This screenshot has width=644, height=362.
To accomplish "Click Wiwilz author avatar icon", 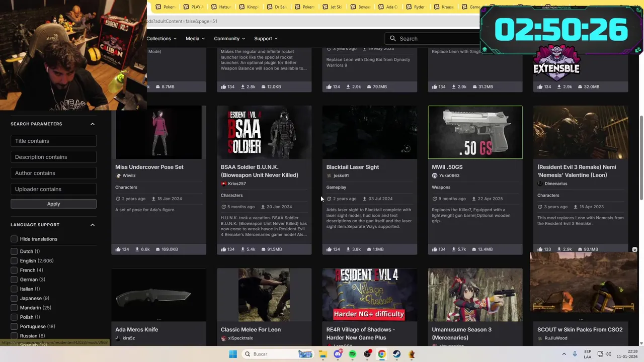I will tap(118, 175).
